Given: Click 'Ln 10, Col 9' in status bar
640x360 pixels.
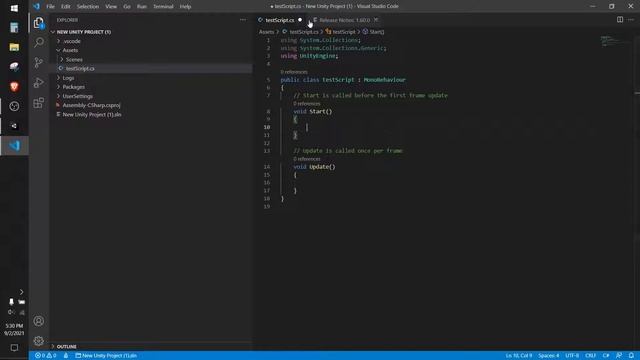Looking at the screenshot, I should point(519,356).
